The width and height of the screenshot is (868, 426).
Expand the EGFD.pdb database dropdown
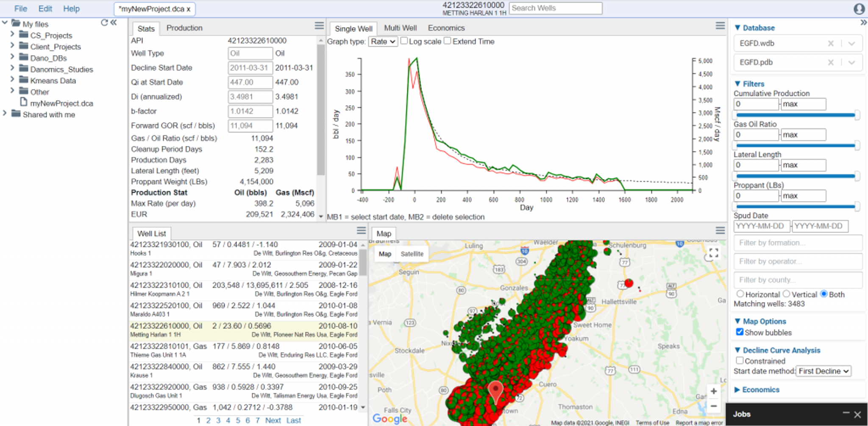[852, 62]
